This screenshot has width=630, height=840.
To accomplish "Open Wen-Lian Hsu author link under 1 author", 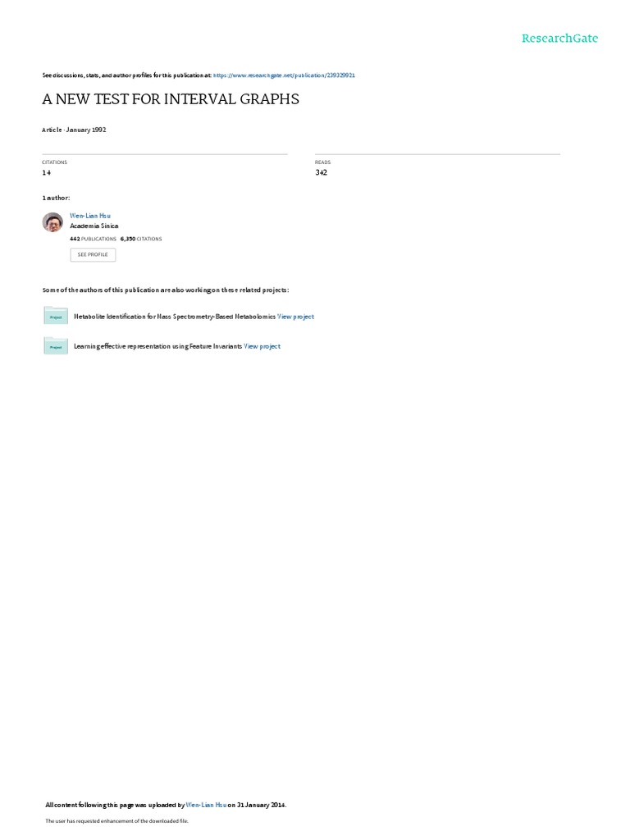I will tap(90, 216).
